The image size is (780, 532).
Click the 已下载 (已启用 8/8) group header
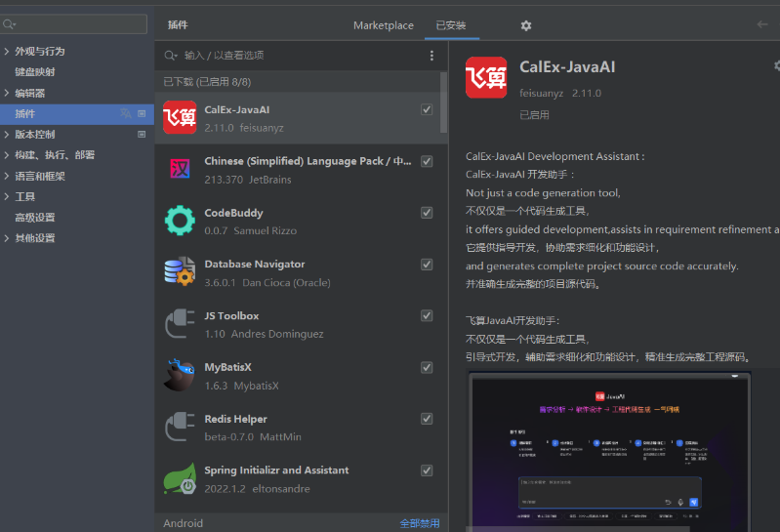207,82
